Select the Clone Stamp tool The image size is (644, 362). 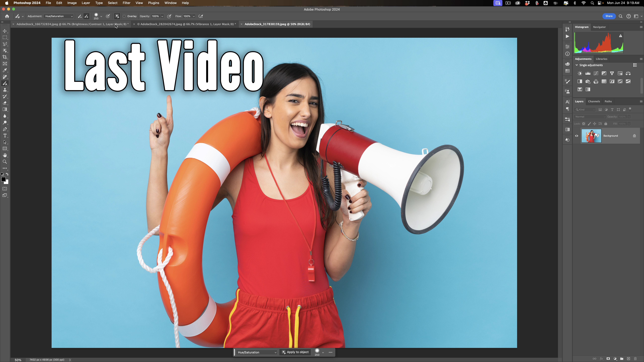(x=5, y=90)
